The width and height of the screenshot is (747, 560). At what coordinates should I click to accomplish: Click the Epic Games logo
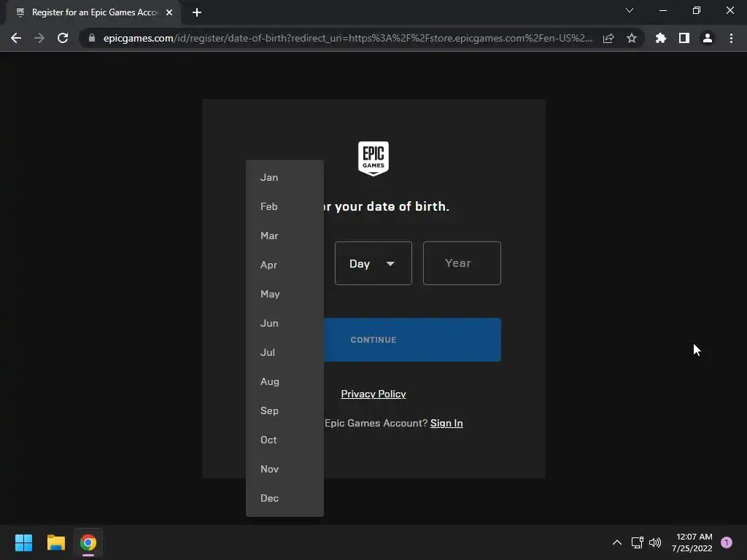coord(373,158)
